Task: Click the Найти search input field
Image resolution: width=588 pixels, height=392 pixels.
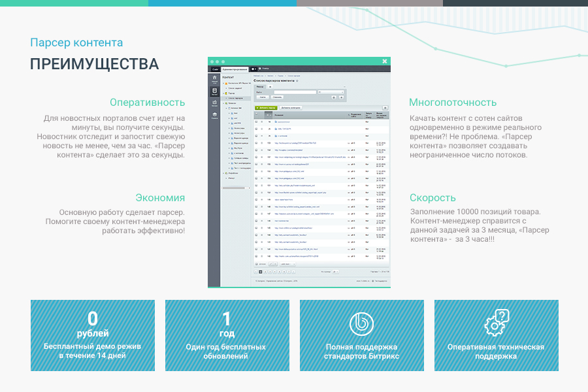Action: click(295, 91)
